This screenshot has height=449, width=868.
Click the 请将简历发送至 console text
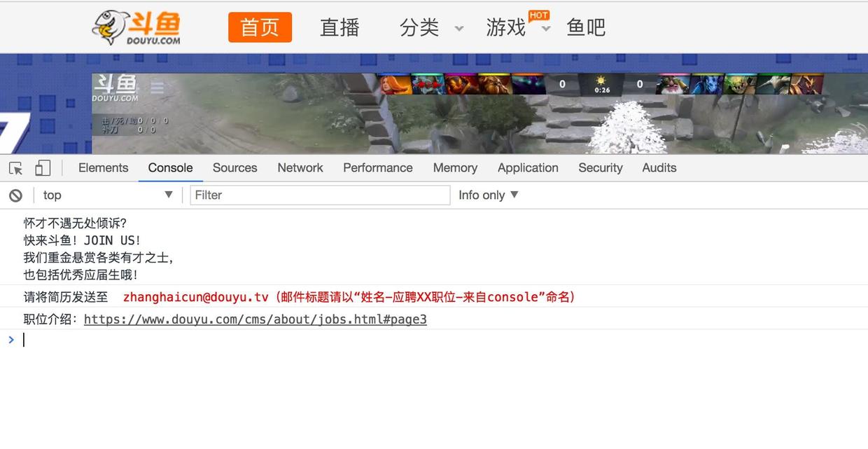[66, 297]
